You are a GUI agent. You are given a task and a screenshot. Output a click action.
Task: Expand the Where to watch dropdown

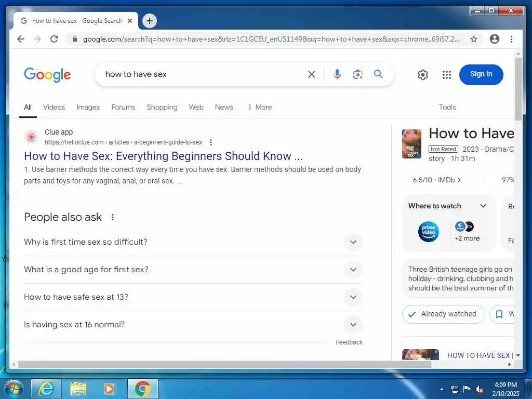tap(483, 206)
